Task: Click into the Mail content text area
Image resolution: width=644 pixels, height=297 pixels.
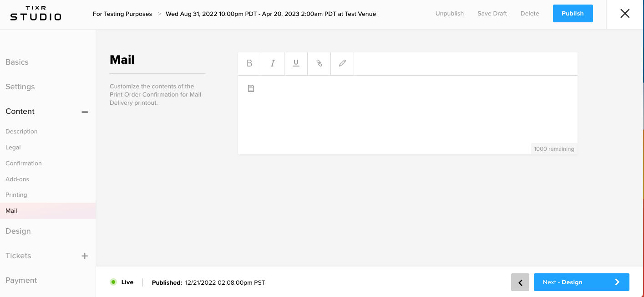Action: [x=407, y=115]
